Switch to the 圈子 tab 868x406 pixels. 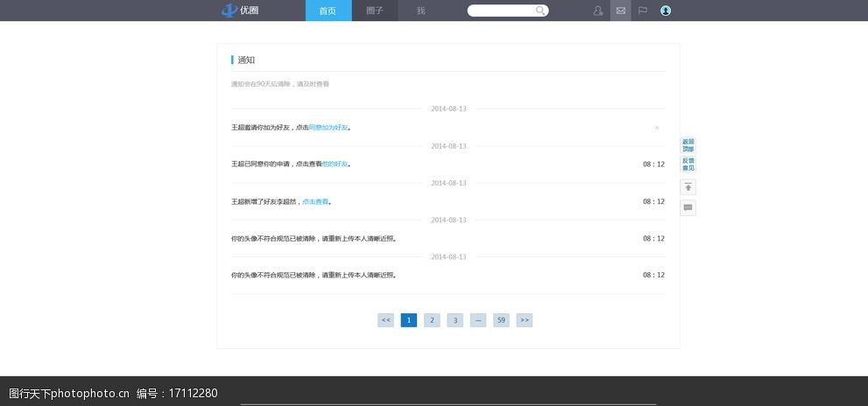375,10
